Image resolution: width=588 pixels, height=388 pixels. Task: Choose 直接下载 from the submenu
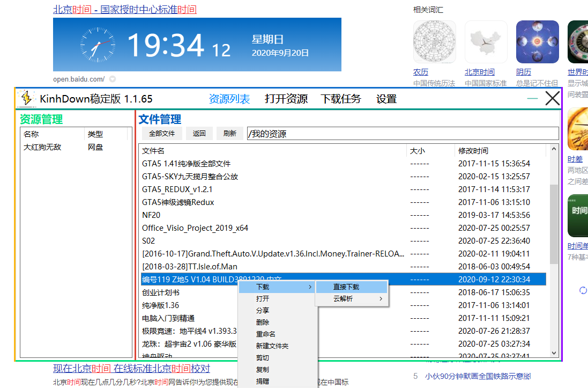(351, 287)
